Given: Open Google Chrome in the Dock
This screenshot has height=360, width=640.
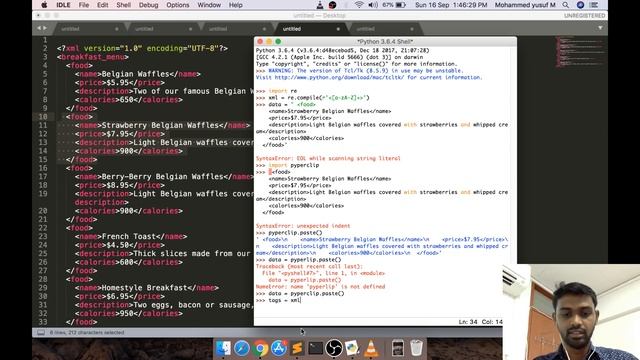Looking at the screenshot, I should pyautogui.click(x=260, y=349).
